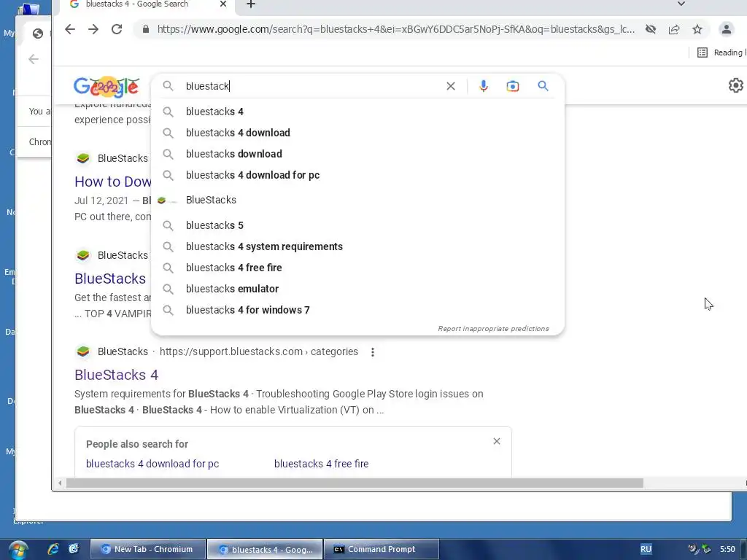Open a new tab with the plus button
747x560 pixels.
tap(251, 5)
